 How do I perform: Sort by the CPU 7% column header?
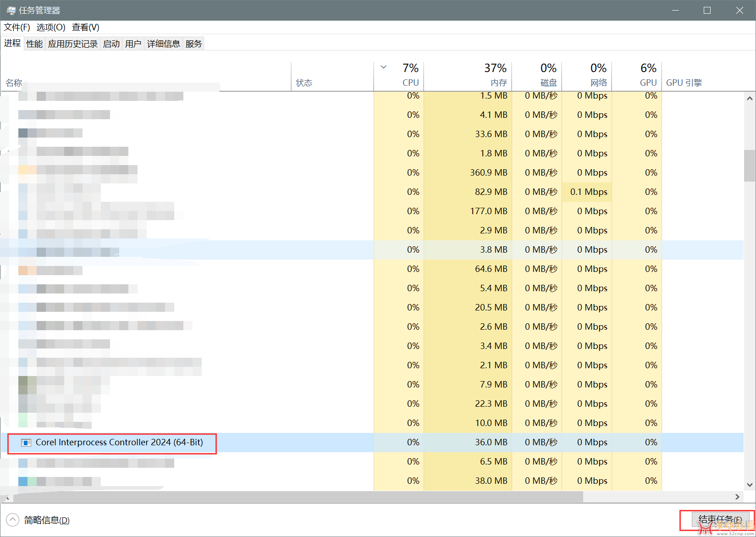coord(399,76)
